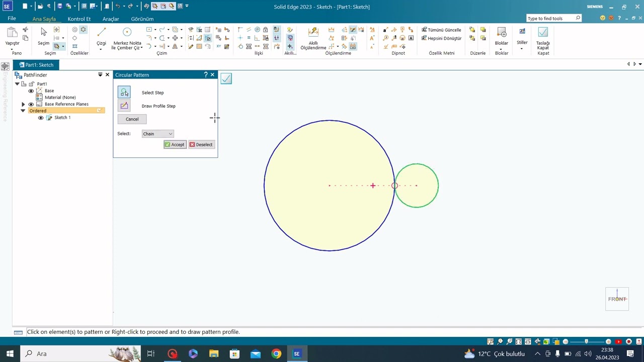Viewport: 644px width, 362px height.
Task: Open the help question mark in Circular Pattern
Action: point(205,74)
